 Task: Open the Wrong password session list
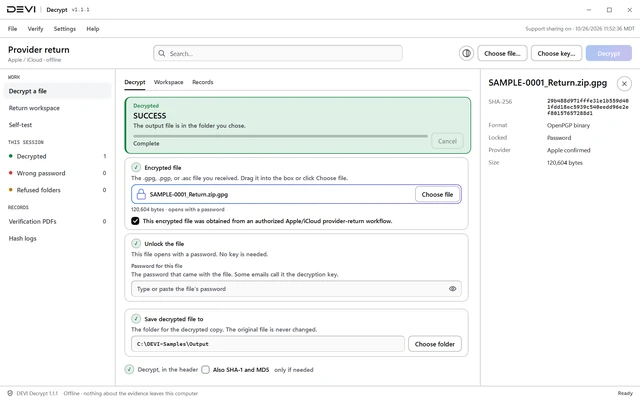pos(57,173)
